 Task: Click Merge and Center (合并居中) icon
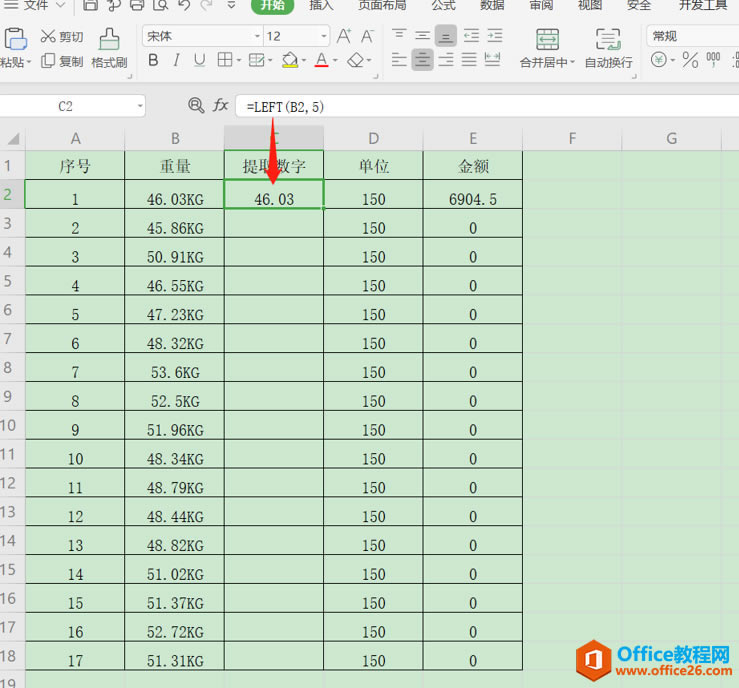point(547,39)
